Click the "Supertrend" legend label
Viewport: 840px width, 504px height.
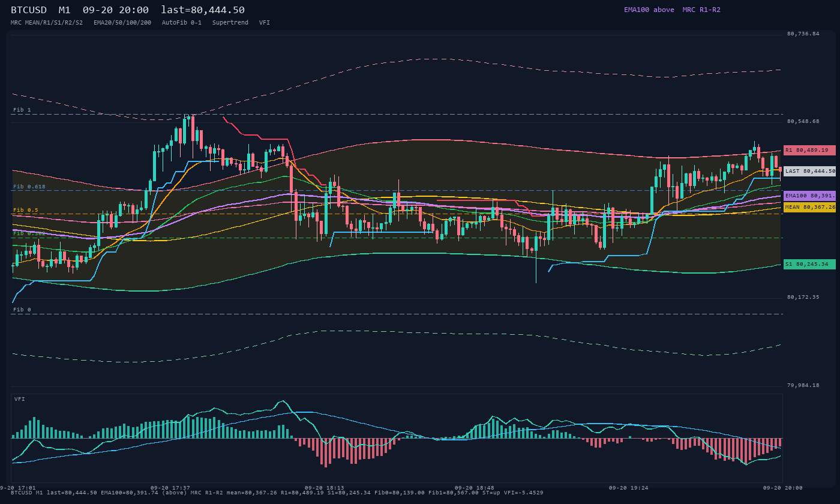[x=230, y=22]
